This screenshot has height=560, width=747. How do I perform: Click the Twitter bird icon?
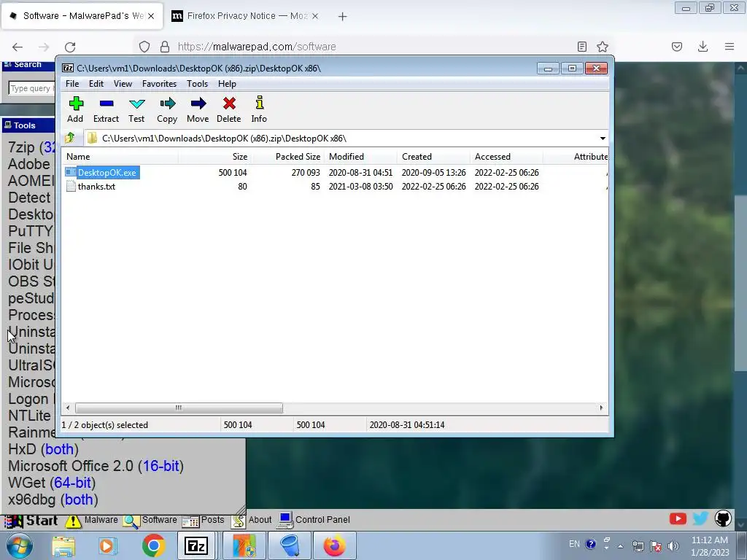point(700,518)
